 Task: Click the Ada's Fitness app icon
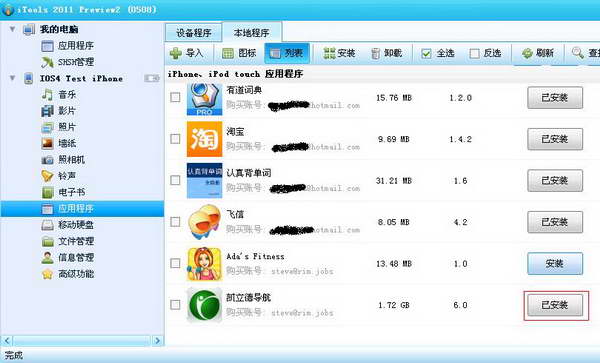pos(204,264)
